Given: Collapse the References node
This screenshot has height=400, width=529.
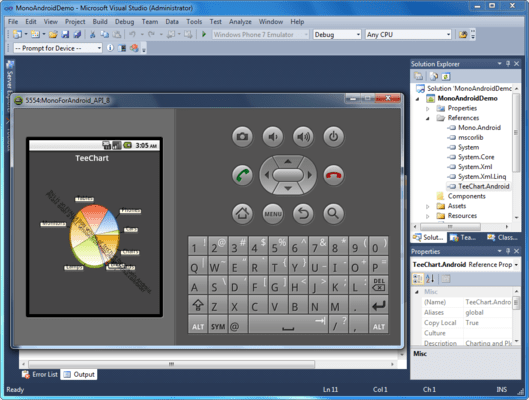Looking at the screenshot, I should click(x=428, y=118).
